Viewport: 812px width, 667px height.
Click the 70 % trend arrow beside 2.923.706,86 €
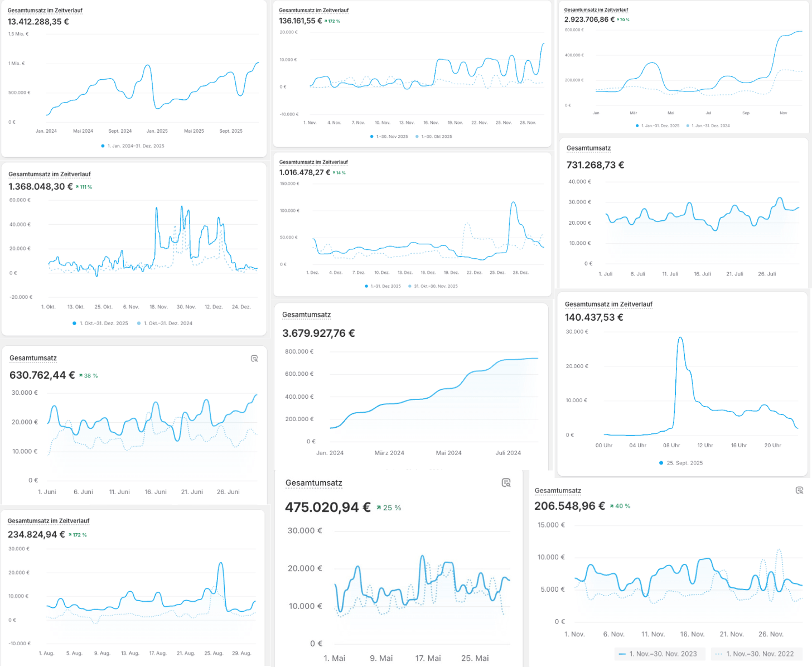coord(618,20)
